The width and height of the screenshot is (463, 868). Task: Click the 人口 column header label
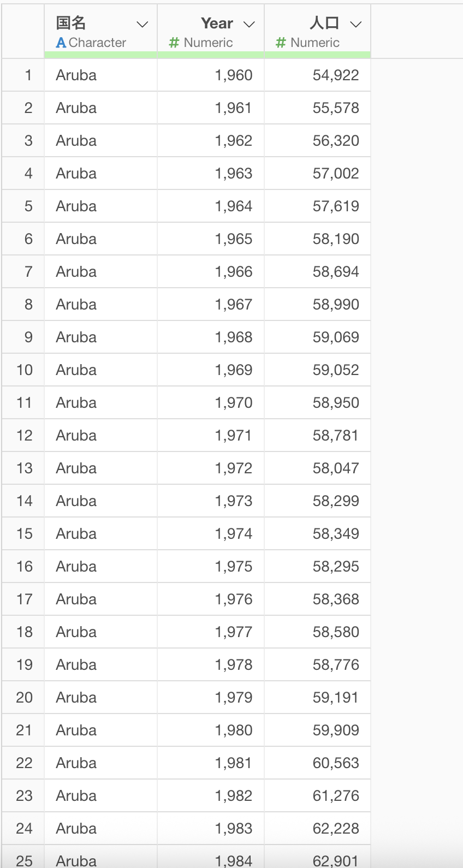(x=324, y=23)
